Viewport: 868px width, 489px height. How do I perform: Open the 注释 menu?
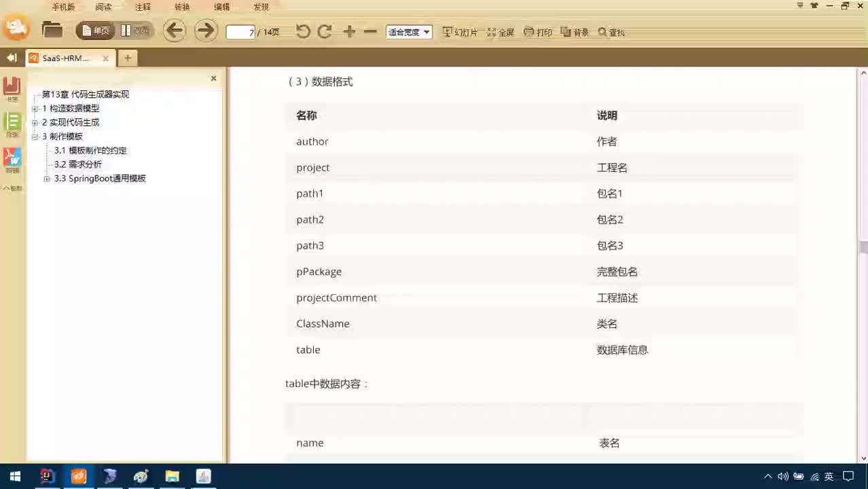coord(143,7)
